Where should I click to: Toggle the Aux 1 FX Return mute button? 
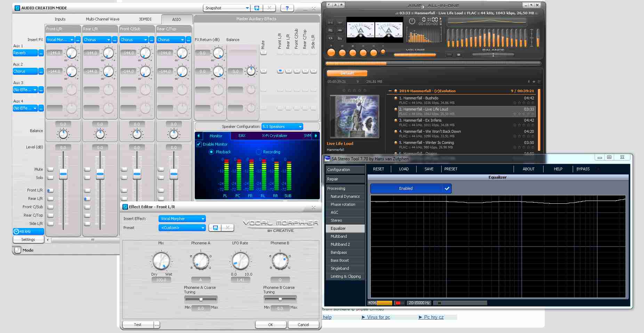click(x=264, y=53)
